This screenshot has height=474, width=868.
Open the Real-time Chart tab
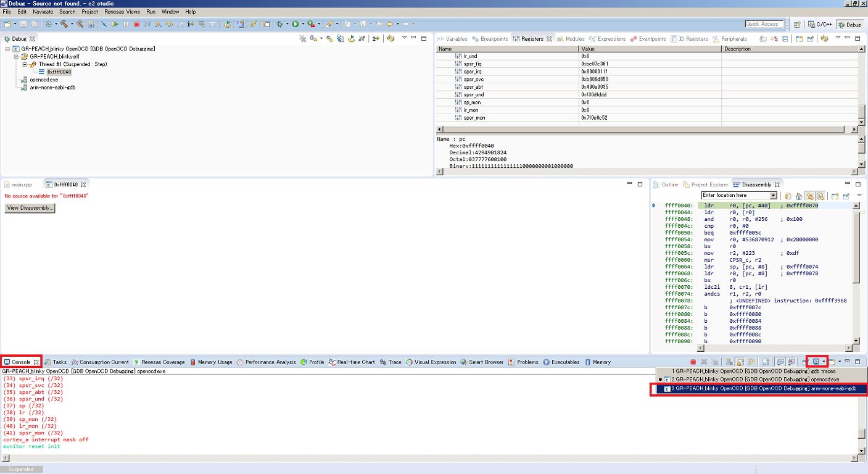(x=352, y=362)
